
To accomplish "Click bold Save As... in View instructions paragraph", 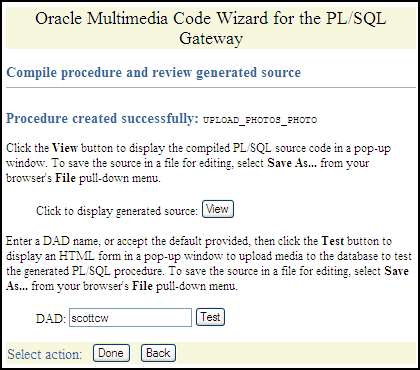I will [292, 163].
